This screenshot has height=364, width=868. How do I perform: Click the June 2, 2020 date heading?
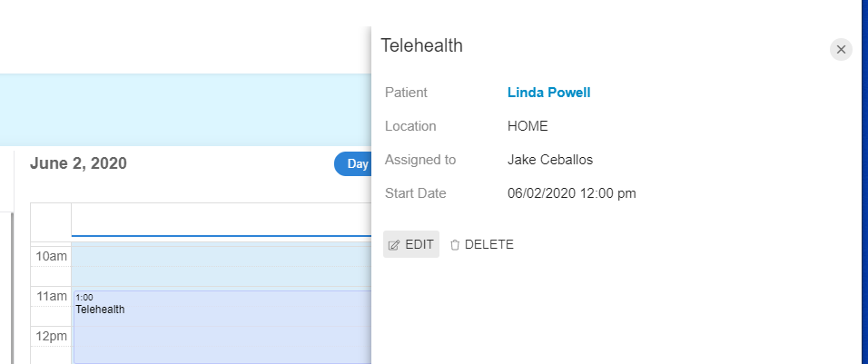[78, 163]
